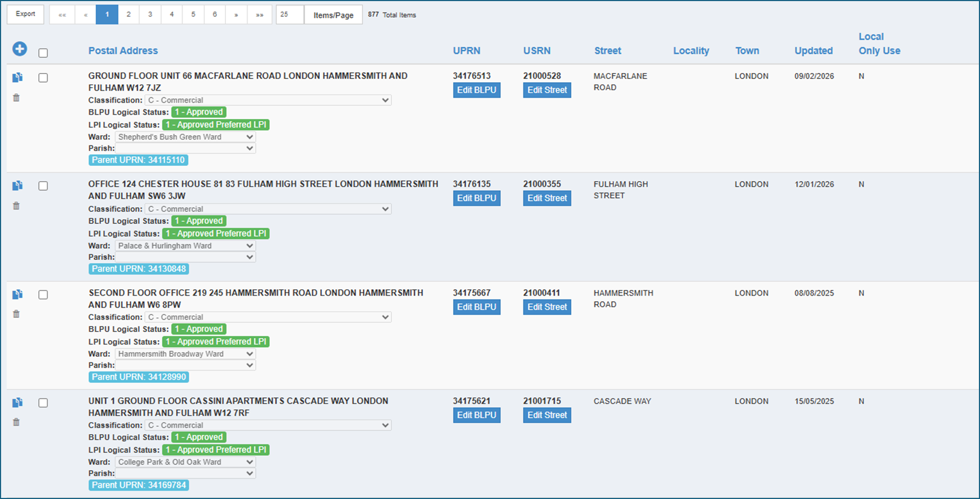This screenshot has width=980, height=499.
Task: Open Parent UPRN: 34128990 badge
Action: (139, 377)
